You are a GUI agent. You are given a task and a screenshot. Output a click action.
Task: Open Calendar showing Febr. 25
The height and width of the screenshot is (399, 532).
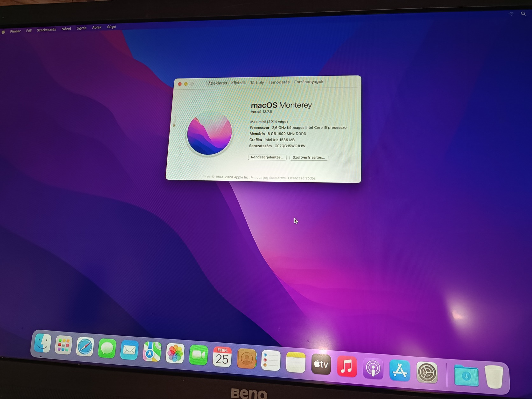tap(222, 357)
